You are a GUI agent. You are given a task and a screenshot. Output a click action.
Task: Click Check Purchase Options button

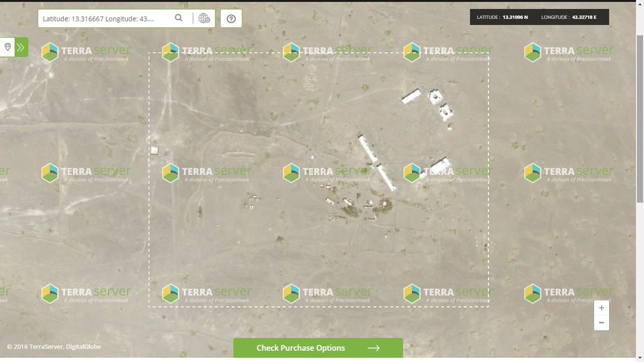point(318,348)
